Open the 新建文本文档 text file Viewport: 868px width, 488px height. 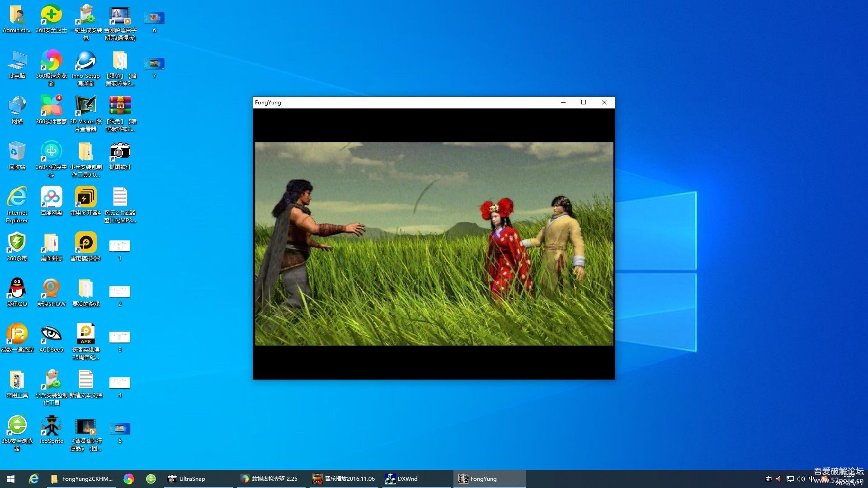click(x=86, y=384)
